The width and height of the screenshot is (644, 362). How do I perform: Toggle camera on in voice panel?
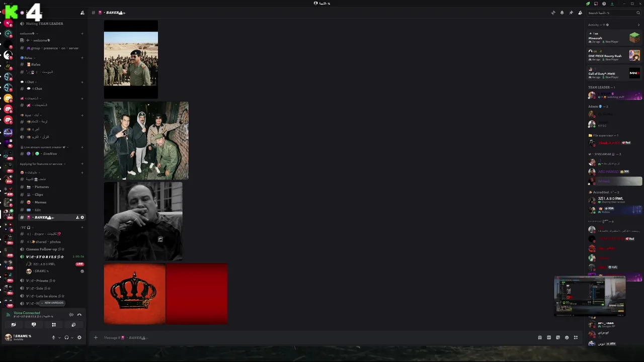(x=14, y=325)
